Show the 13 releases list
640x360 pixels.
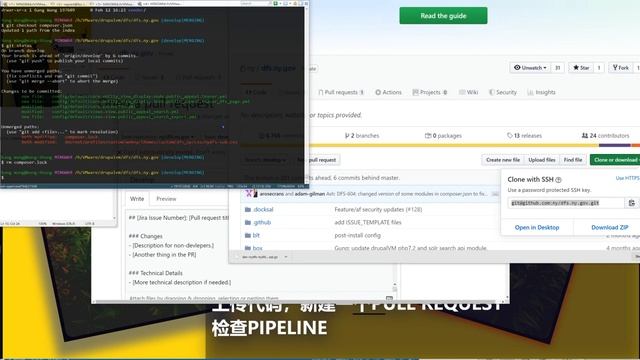pos(524,136)
